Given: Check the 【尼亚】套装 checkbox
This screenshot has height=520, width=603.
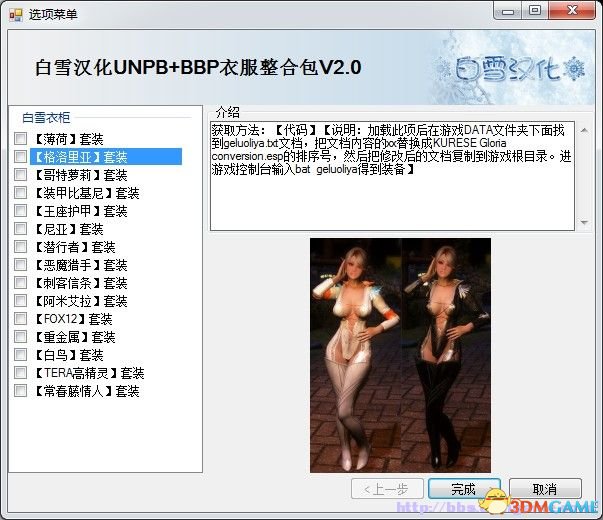Looking at the screenshot, I should tap(20, 229).
